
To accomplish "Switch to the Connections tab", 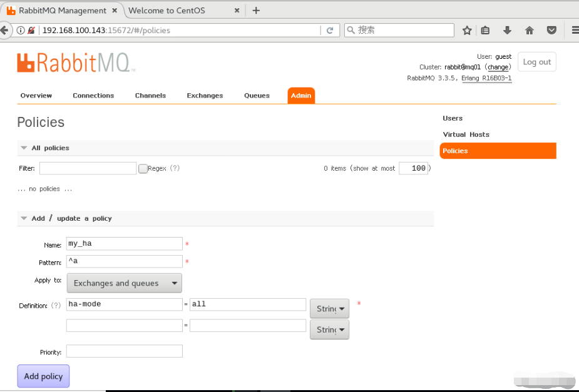I will 93,96.
